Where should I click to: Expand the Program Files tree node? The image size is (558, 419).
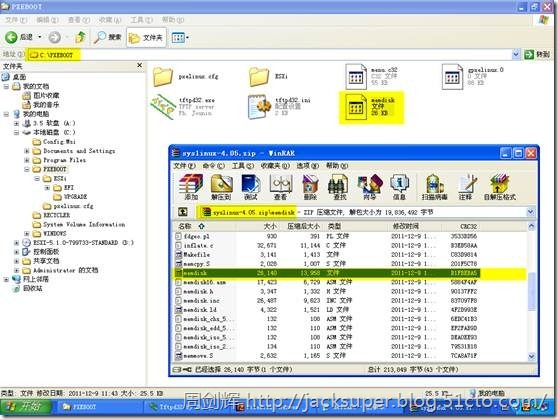tap(27, 160)
